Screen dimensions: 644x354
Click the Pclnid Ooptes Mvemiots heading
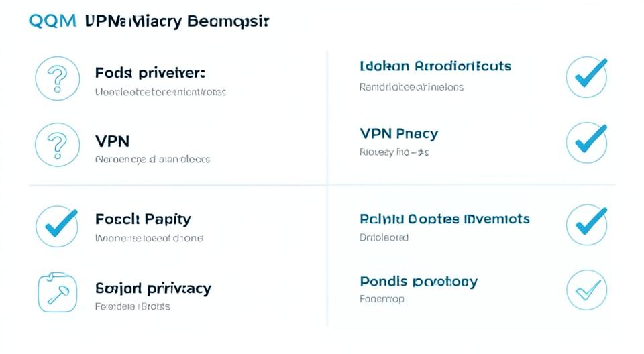[444, 219]
